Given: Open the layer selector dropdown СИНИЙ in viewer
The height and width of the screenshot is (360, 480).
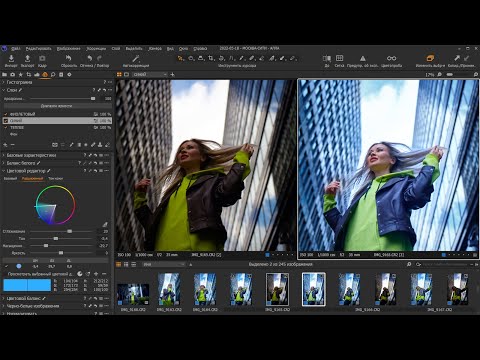Looking at the screenshot, I should click(x=150, y=74).
